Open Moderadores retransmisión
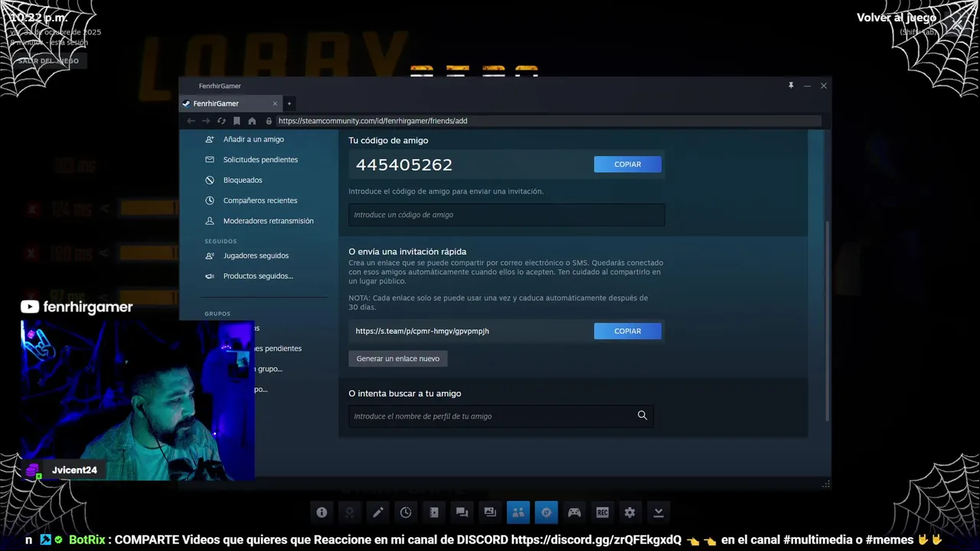The width and height of the screenshot is (980, 551). point(268,220)
